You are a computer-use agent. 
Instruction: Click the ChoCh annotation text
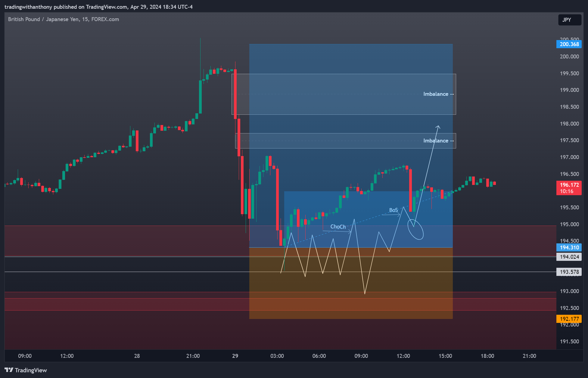(338, 226)
